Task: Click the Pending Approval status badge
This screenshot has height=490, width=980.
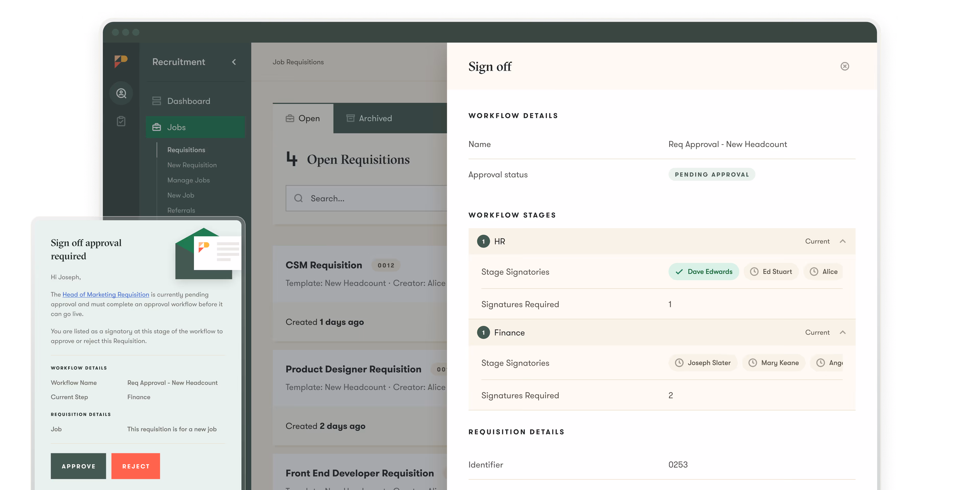Action: pos(712,174)
